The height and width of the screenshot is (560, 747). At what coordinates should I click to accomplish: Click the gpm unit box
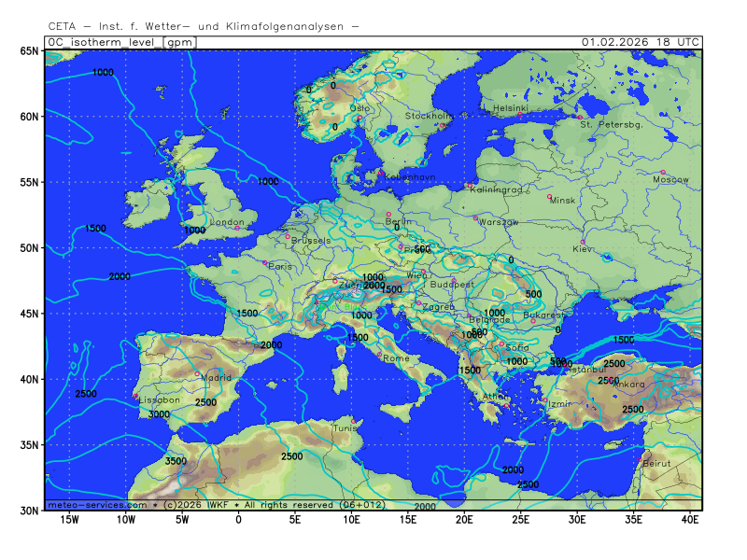tap(178, 42)
